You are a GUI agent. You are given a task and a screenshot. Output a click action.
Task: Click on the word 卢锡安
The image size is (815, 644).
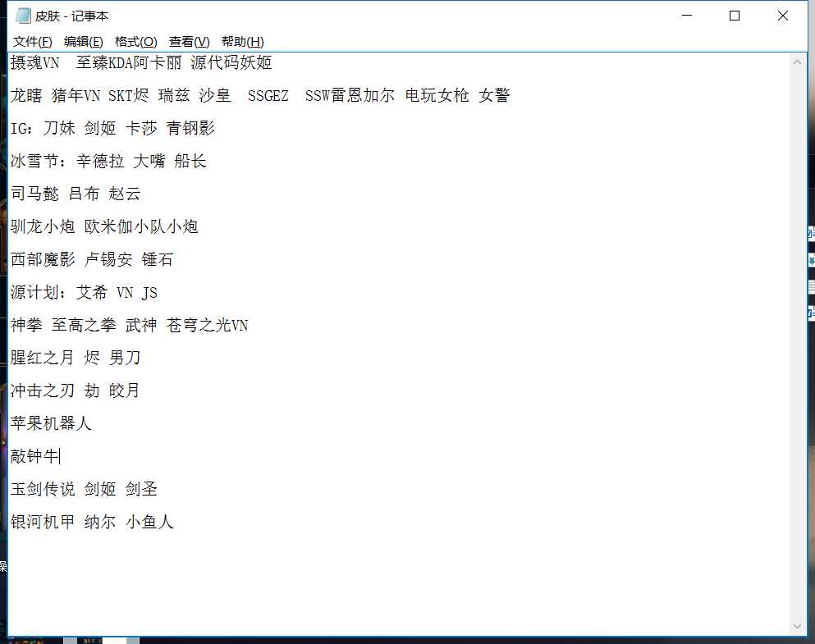[108, 259]
